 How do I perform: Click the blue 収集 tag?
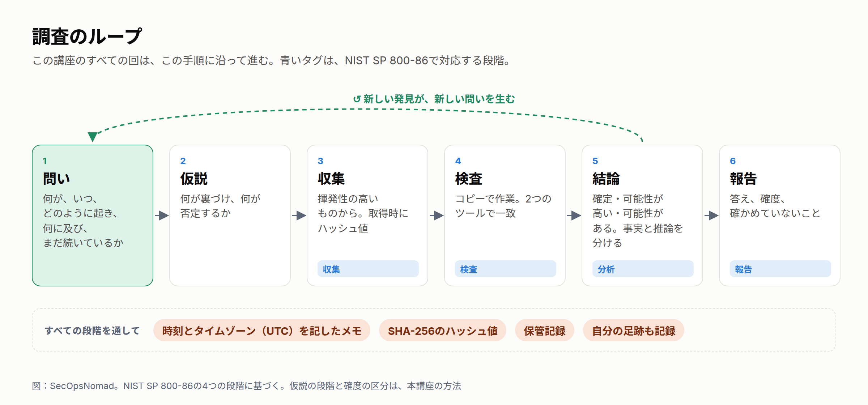[368, 269]
